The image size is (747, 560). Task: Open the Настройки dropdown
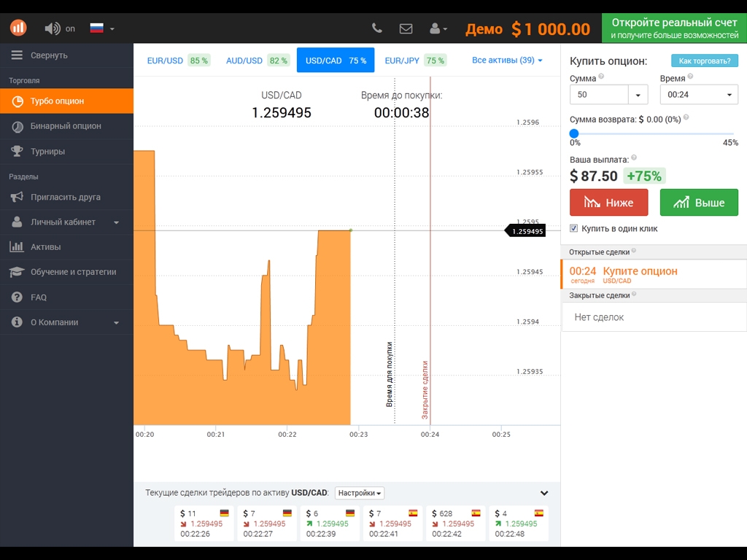pos(360,493)
